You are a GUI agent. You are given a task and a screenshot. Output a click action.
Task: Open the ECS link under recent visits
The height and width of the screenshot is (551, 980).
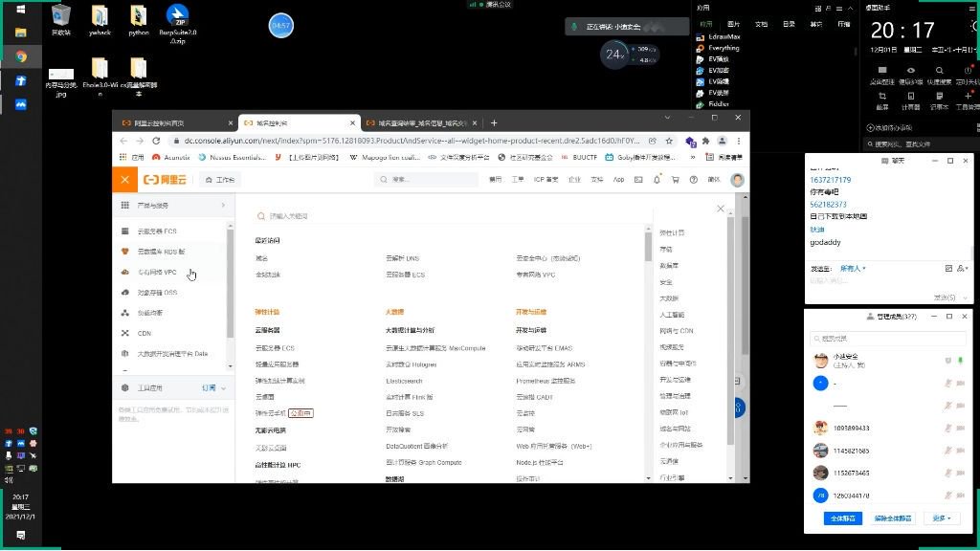[405, 275]
